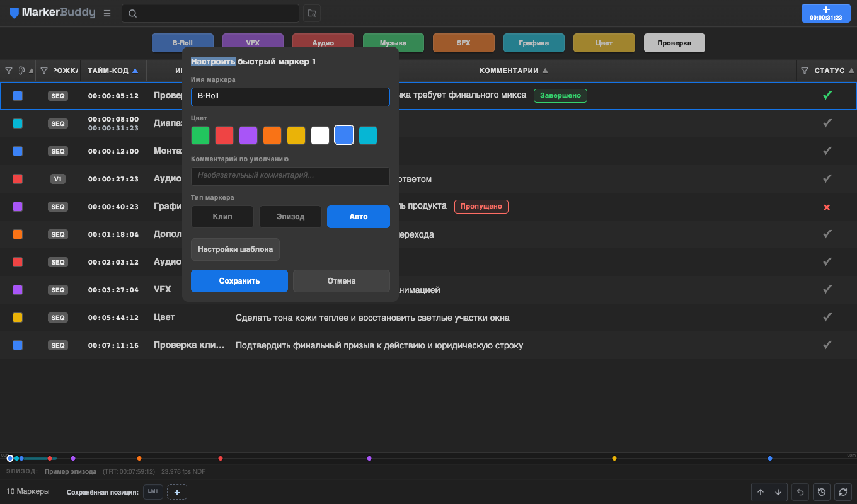Toggle the red X status for Пропущено row

click(x=827, y=207)
